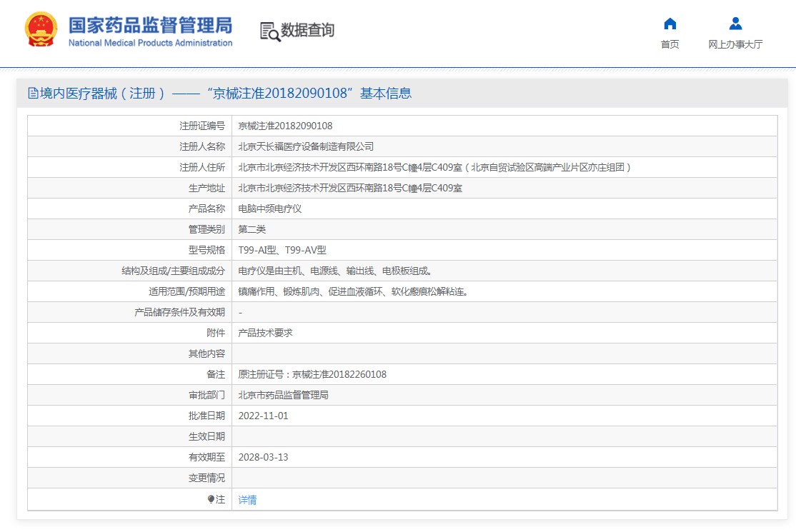
Task: Select the 审批部门 label cell
Action: (x=129, y=395)
